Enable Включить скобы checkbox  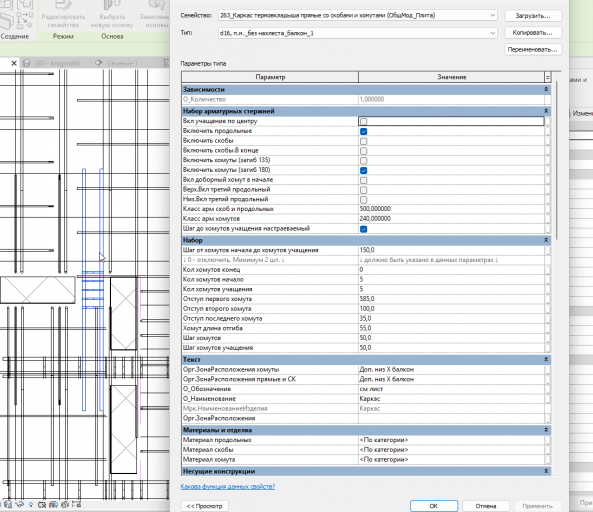pyautogui.click(x=363, y=141)
